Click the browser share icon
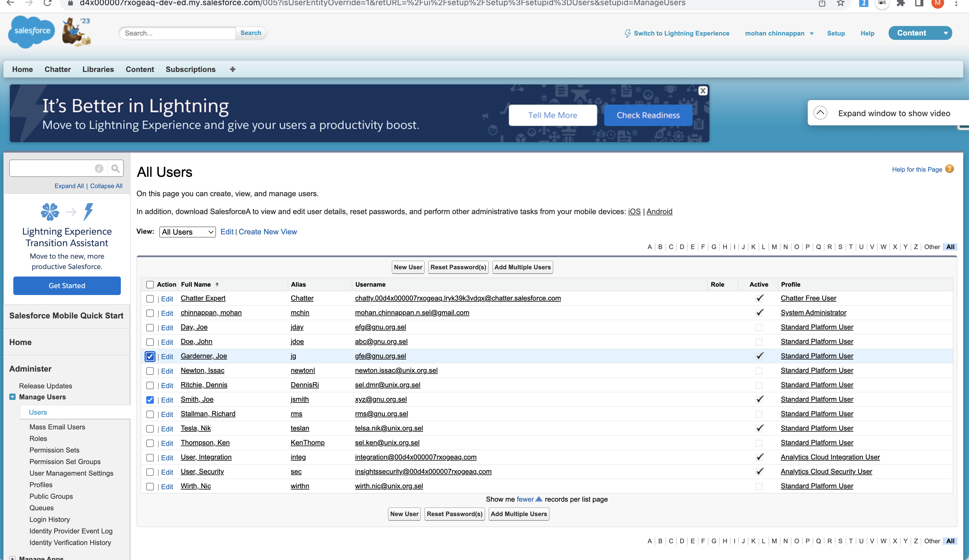 (x=822, y=3)
